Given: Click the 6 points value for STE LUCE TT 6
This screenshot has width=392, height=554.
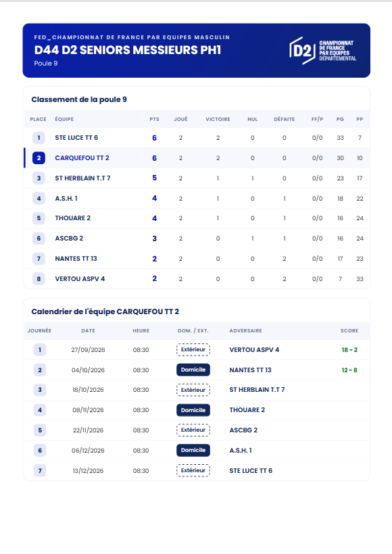Looking at the screenshot, I should 154,138.
